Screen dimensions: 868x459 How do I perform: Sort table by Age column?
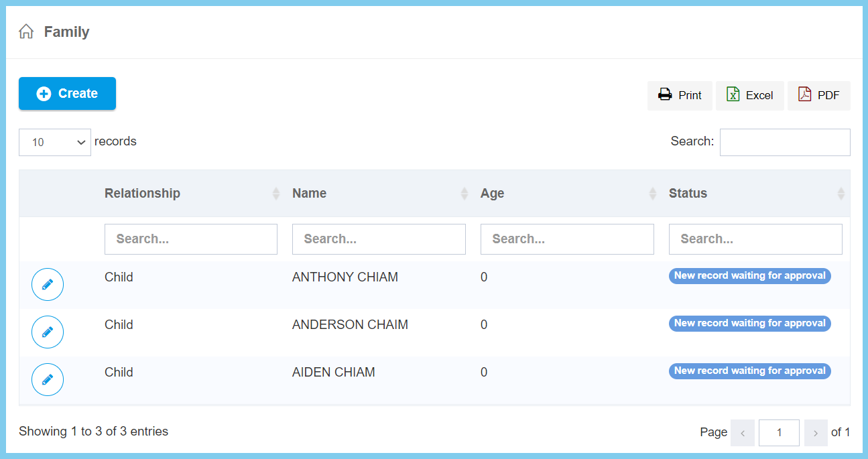(492, 193)
